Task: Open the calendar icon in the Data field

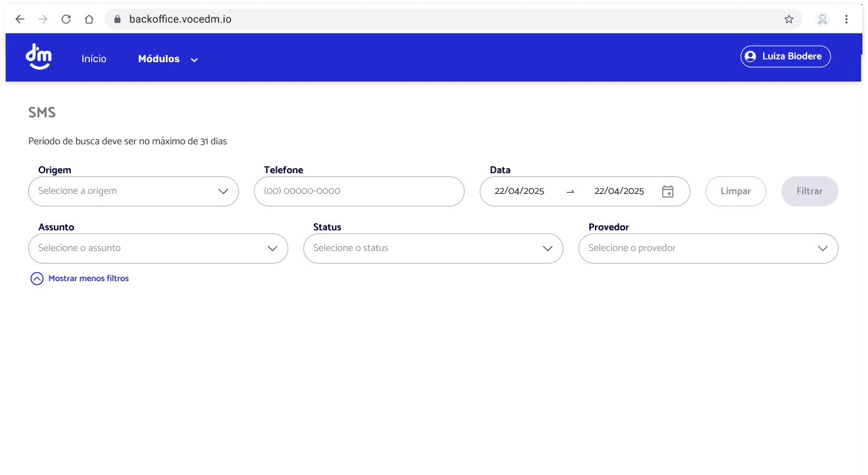Action: click(668, 191)
